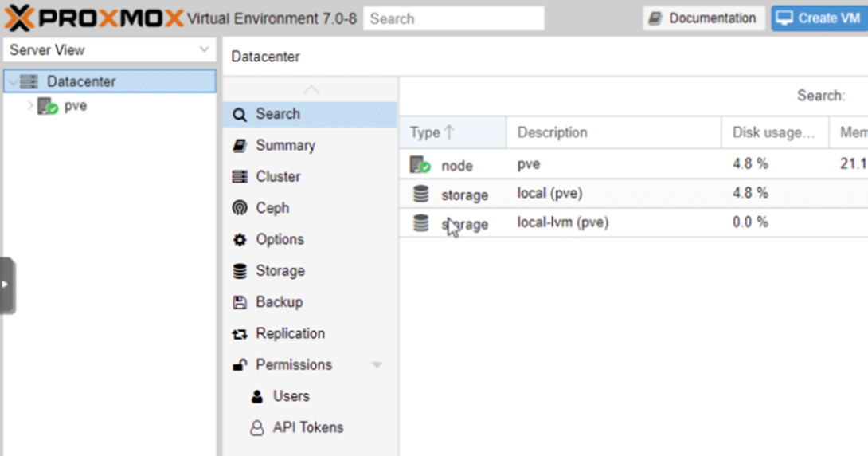Click the Proxmox logo icon

[x=19, y=18]
